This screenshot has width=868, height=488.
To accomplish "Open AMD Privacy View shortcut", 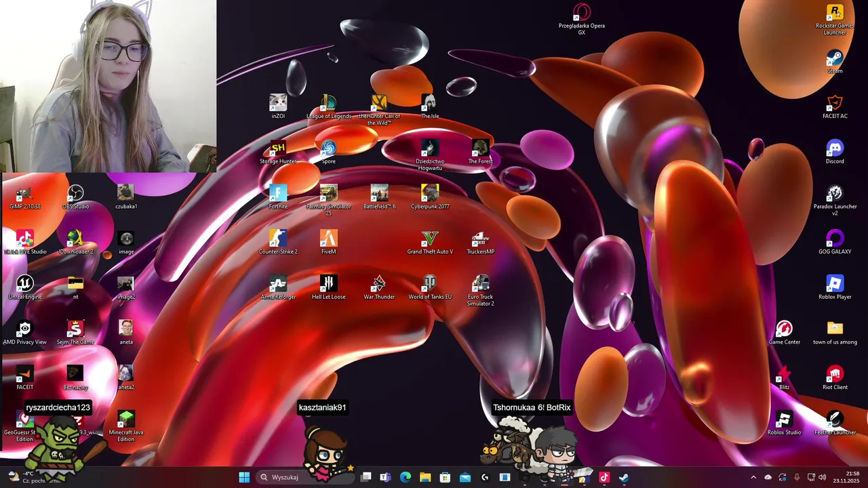I will [25, 333].
